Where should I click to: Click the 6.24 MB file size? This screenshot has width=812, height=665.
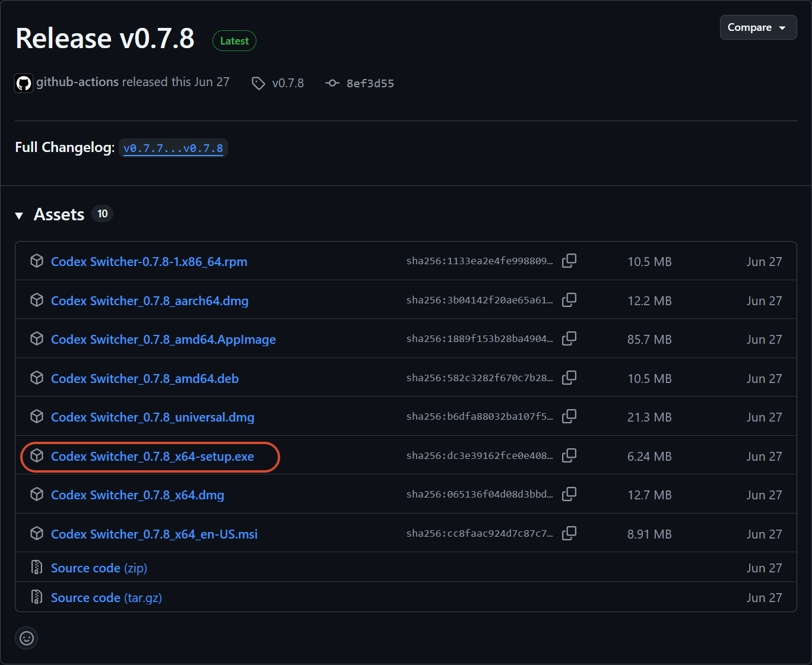[649, 457]
